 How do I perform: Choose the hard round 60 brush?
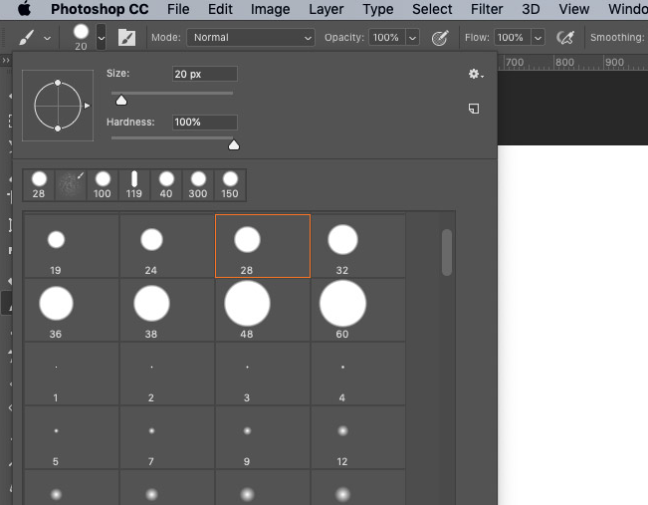click(x=358, y=310)
